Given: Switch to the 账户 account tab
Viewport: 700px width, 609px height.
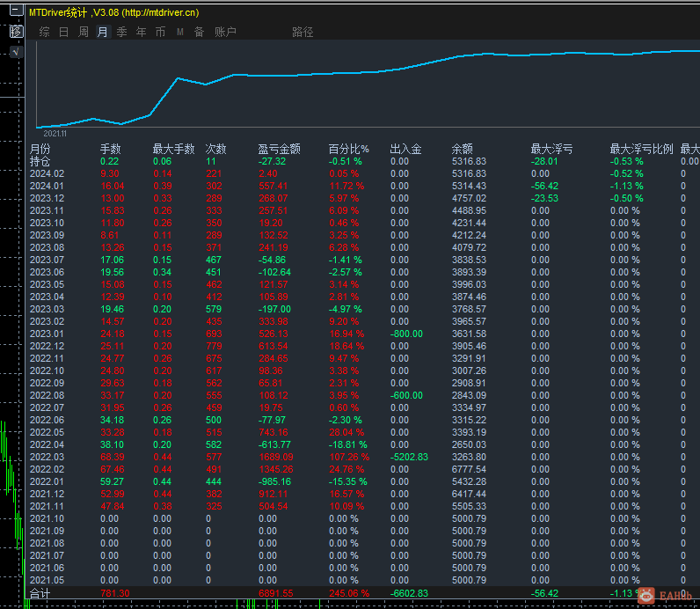Looking at the screenshot, I should coord(225,32).
